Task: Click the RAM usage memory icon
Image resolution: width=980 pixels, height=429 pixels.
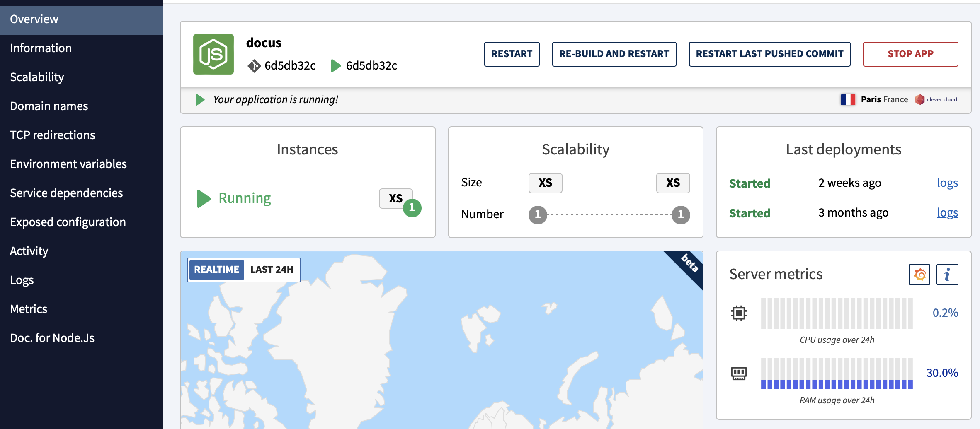Action: [740, 373]
